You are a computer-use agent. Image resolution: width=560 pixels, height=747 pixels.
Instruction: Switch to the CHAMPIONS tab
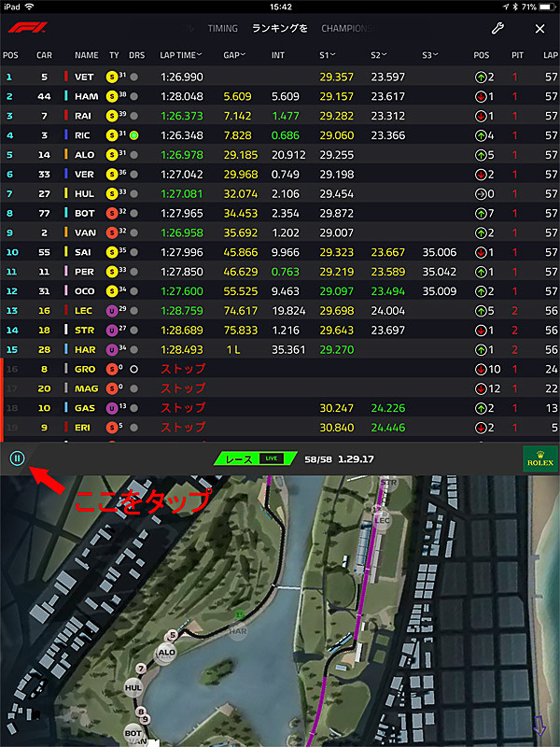click(346, 29)
